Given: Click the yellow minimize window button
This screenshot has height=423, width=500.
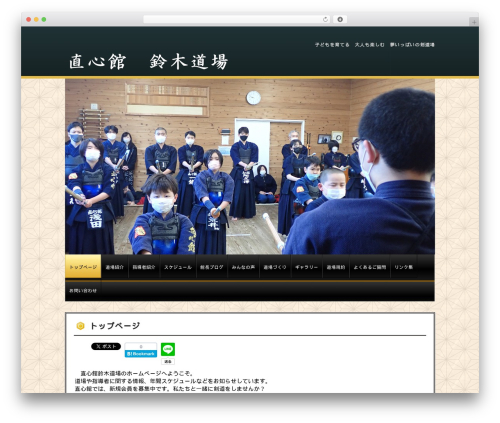Looking at the screenshot, I should tap(36, 19).
